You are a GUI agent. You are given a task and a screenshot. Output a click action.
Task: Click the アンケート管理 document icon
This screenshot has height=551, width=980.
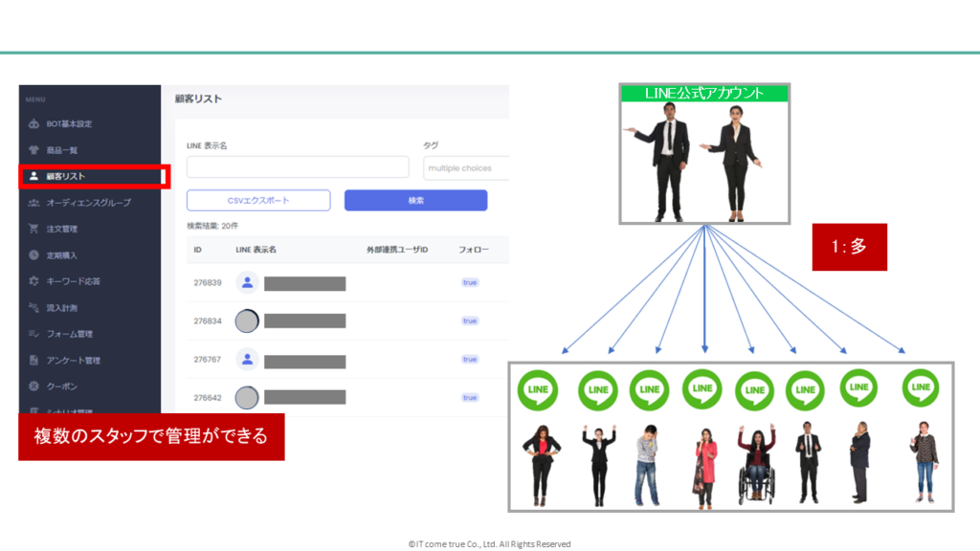click(x=33, y=360)
